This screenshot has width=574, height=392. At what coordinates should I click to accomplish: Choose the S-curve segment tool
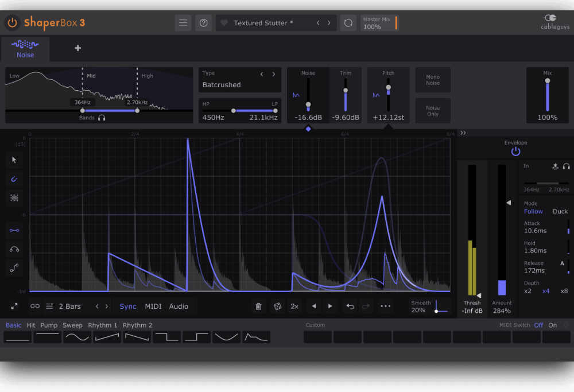[14, 268]
